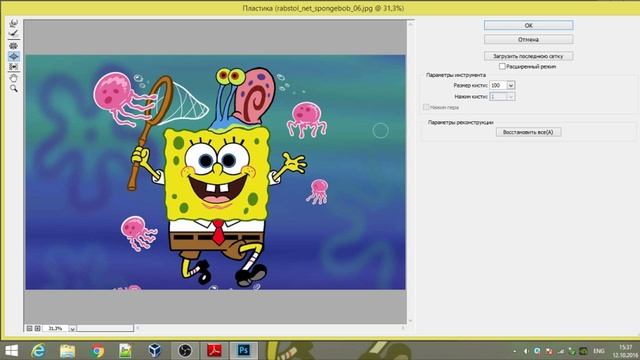Click Gary the snail's shell in preview

pyautogui.click(x=257, y=95)
